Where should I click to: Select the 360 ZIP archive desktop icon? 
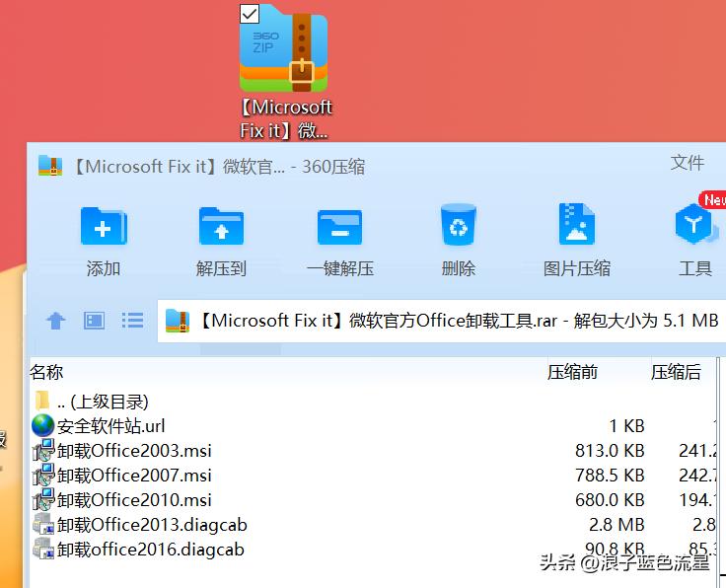(283, 48)
